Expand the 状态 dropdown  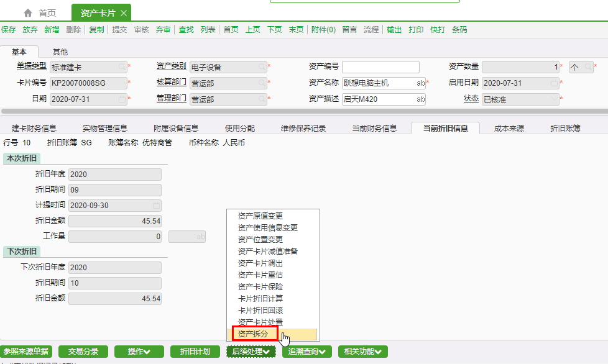[553, 99]
